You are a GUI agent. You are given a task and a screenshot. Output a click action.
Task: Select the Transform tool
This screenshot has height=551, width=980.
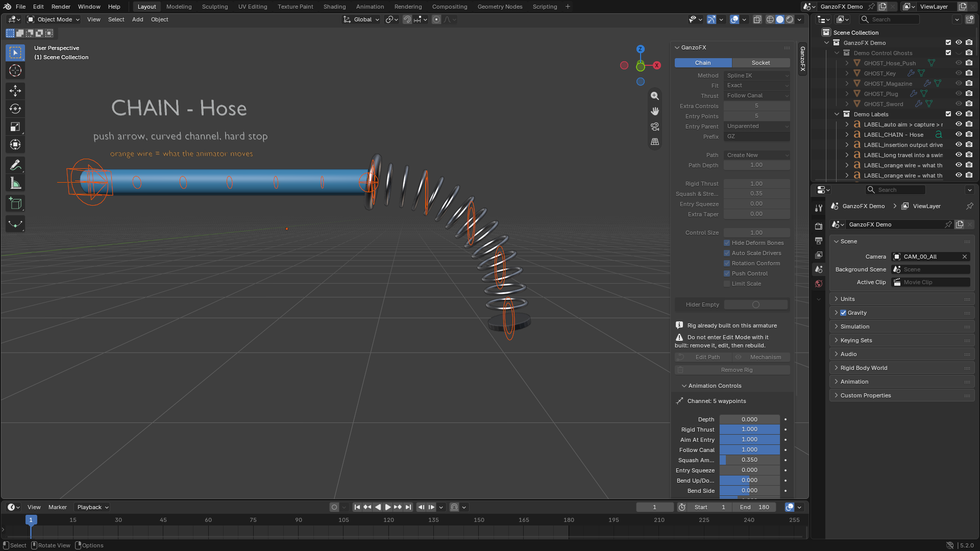click(x=15, y=144)
